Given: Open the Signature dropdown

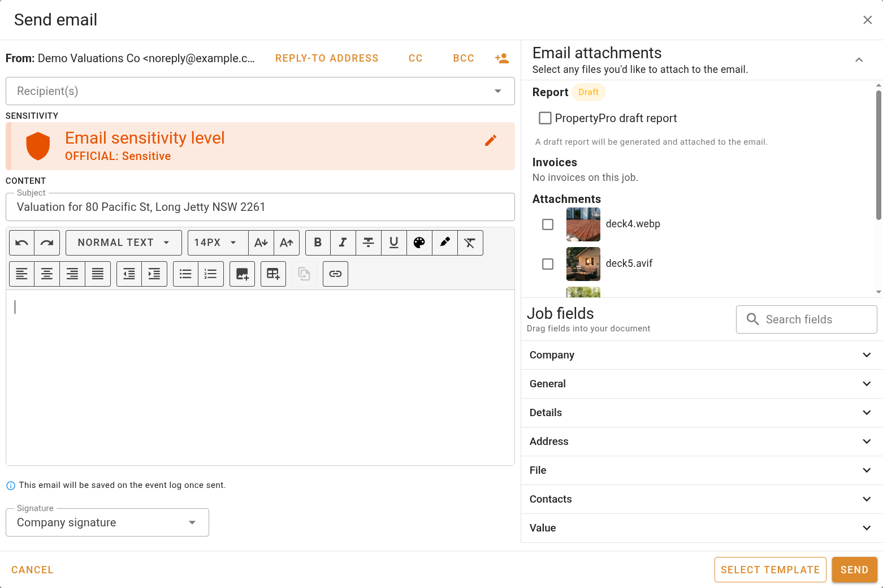Looking at the screenshot, I should 107,522.
